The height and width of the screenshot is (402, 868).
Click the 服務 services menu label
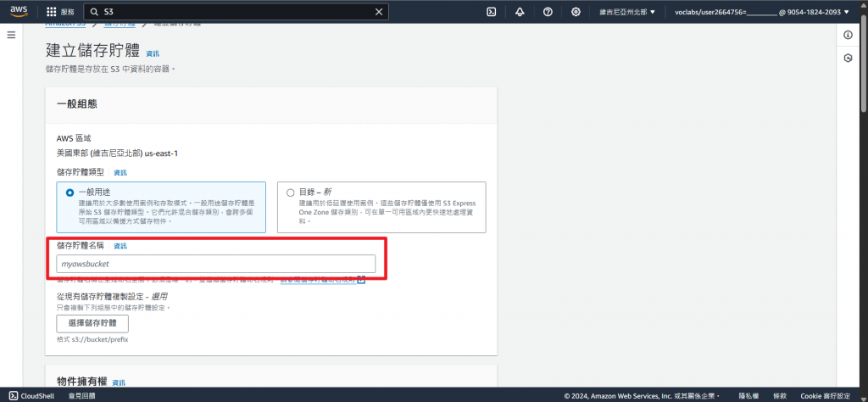[x=68, y=12]
